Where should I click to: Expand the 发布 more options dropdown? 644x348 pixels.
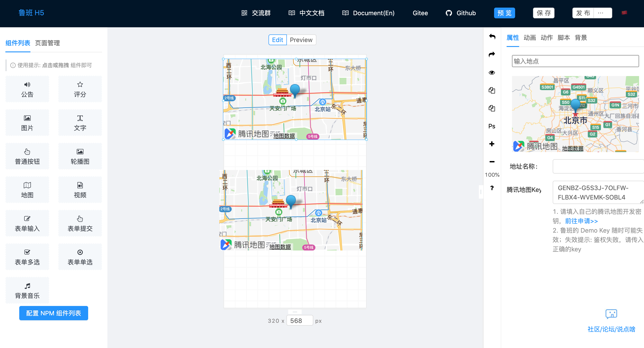click(x=601, y=13)
